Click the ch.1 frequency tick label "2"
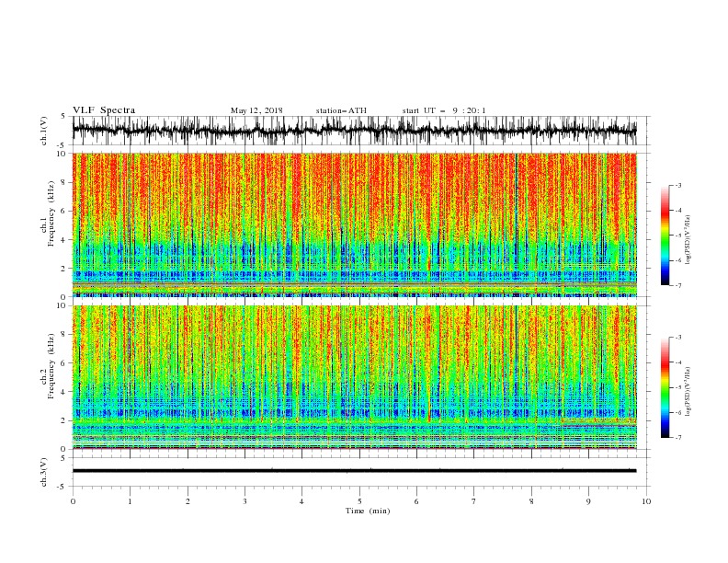The image size is (728, 563). pos(63,269)
